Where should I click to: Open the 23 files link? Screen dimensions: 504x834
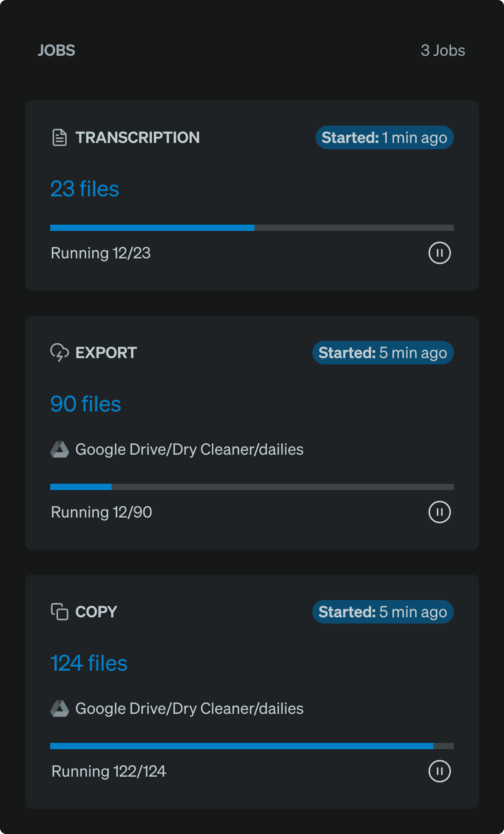click(x=85, y=189)
